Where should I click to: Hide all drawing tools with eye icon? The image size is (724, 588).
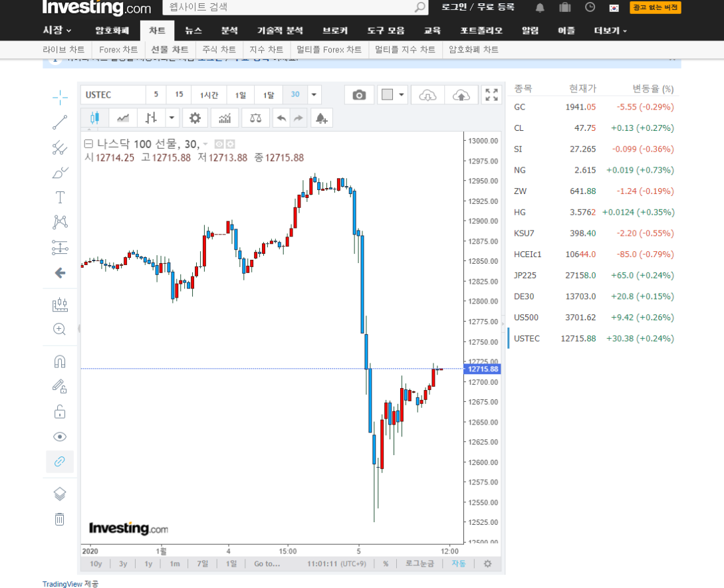pos(60,437)
